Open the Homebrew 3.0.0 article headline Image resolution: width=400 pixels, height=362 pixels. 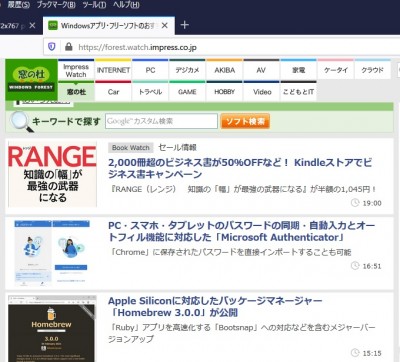click(x=215, y=307)
